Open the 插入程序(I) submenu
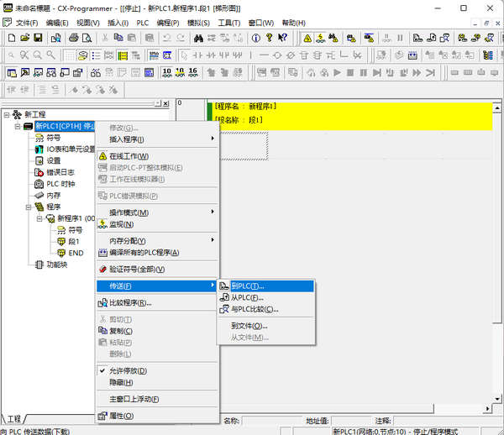This screenshot has height=435, width=504. [158, 139]
